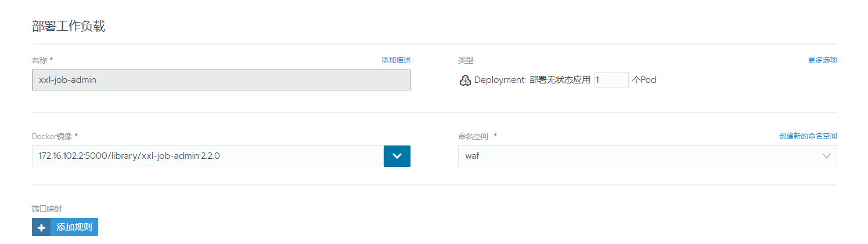Click the 端口映射 section label

(x=46, y=209)
